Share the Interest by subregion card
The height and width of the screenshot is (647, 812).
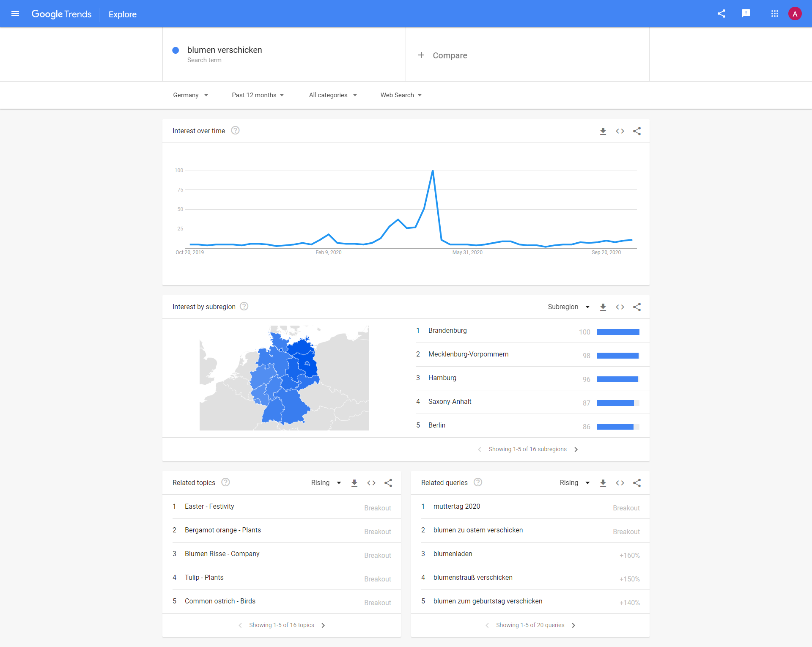(x=637, y=307)
